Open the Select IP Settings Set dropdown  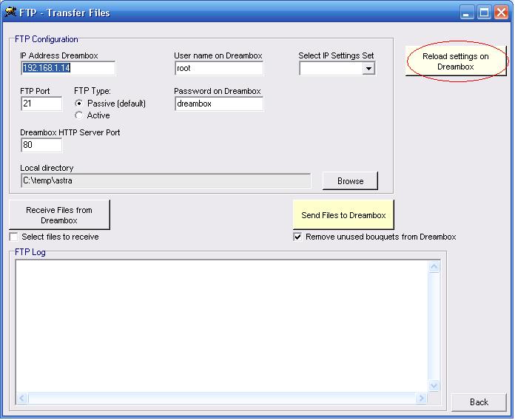click(x=368, y=69)
